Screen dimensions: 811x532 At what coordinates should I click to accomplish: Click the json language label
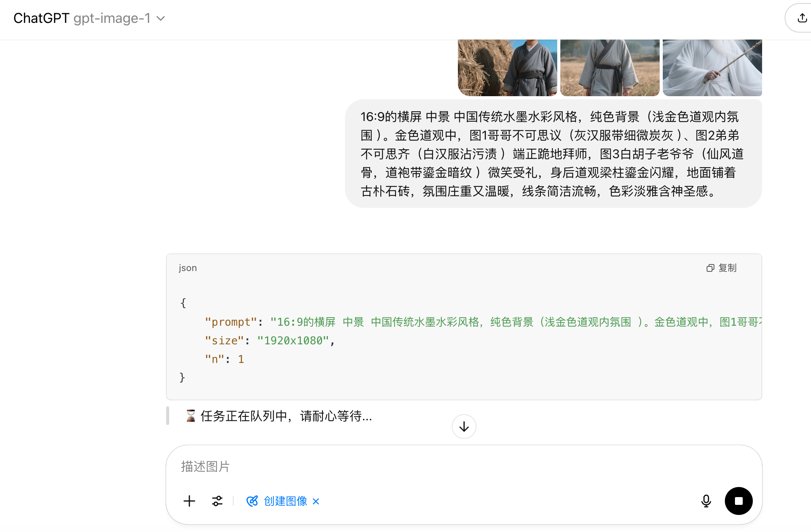pos(188,268)
